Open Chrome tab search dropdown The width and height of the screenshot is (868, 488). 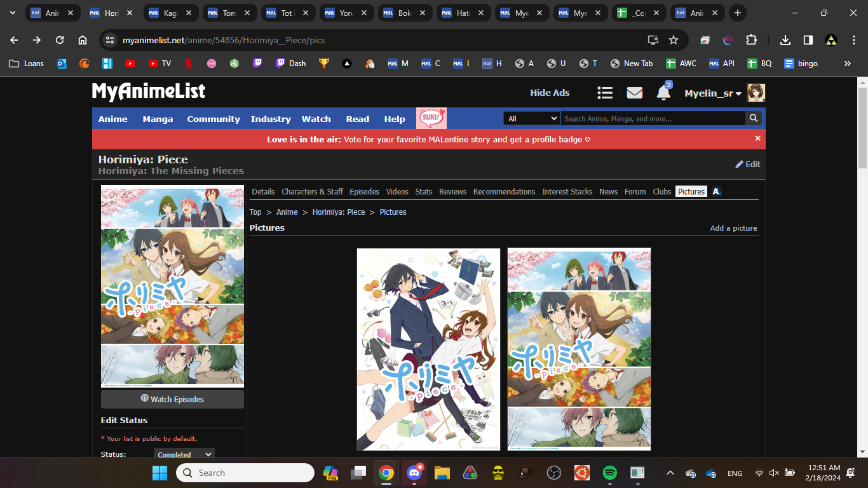(x=12, y=13)
